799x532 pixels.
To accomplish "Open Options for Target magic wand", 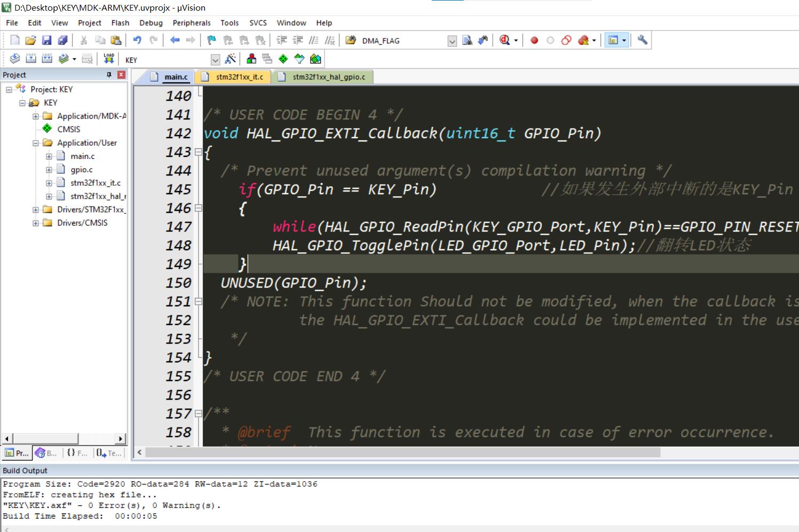I will (231, 59).
